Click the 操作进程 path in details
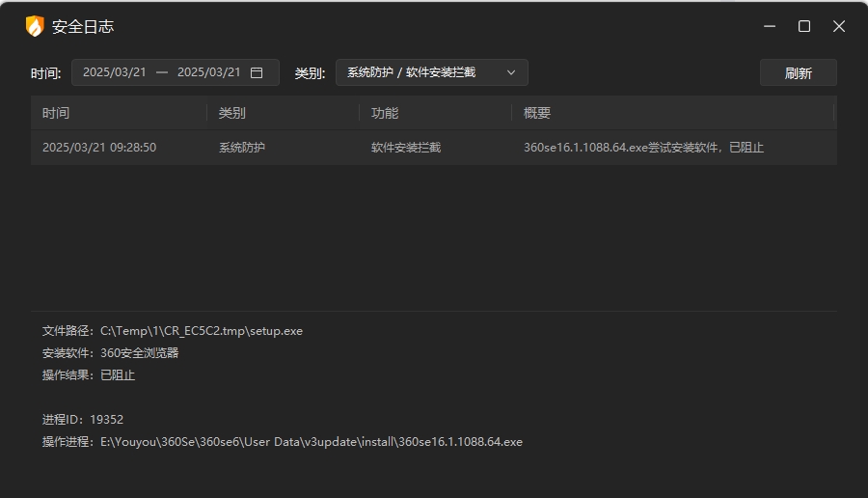Image resolution: width=868 pixels, height=498 pixels. click(x=311, y=442)
